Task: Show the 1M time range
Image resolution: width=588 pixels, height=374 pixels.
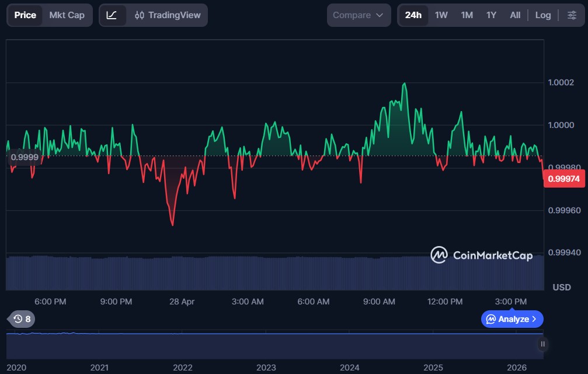Action: coord(467,15)
